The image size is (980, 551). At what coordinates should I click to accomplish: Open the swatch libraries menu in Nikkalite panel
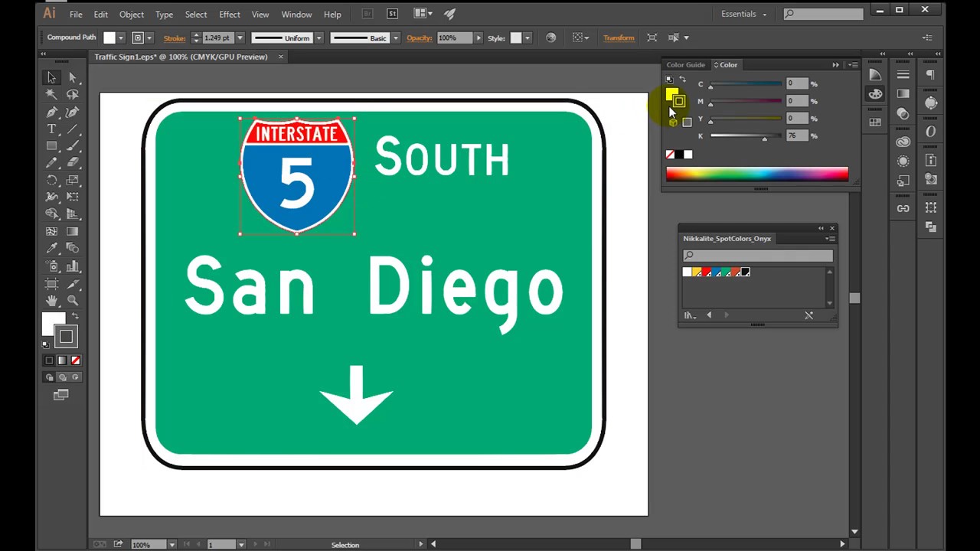(x=690, y=315)
